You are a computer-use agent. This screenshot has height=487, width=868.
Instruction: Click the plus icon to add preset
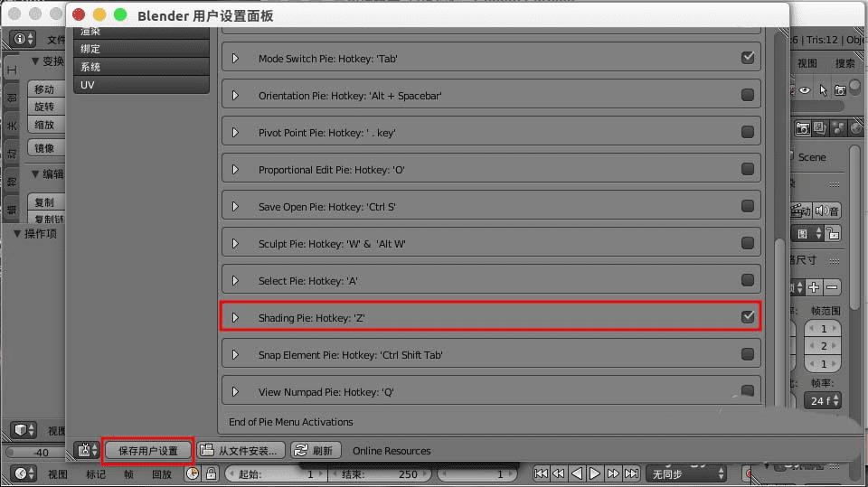[814, 287]
